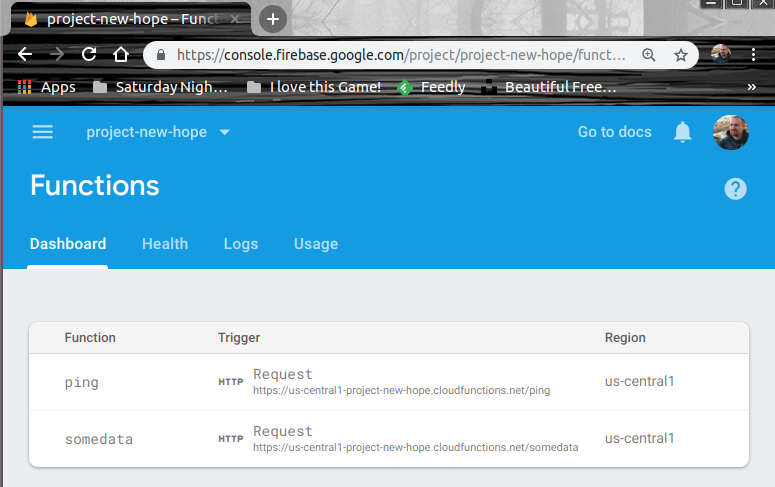Image resolution: width=775 pixels, height=487 pixels.
Task: Click the address bar URL field
Action: point(400,55)
